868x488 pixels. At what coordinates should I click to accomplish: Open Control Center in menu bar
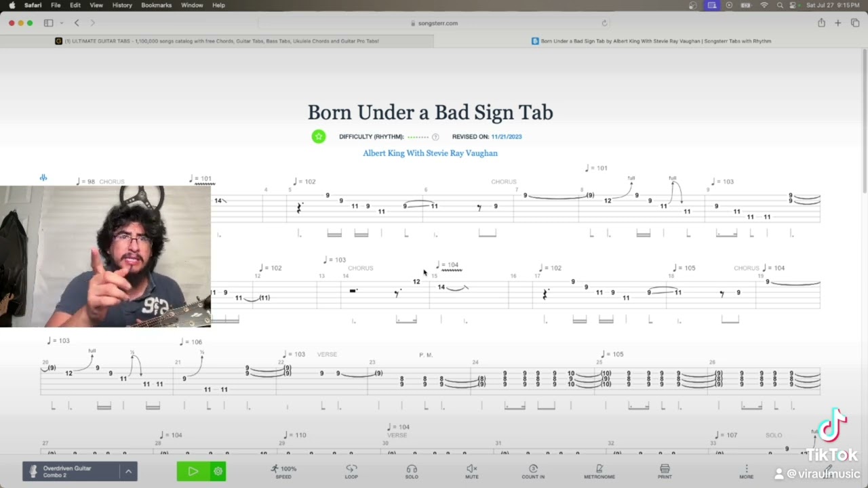pyautogui.click(x=794, y=5)
